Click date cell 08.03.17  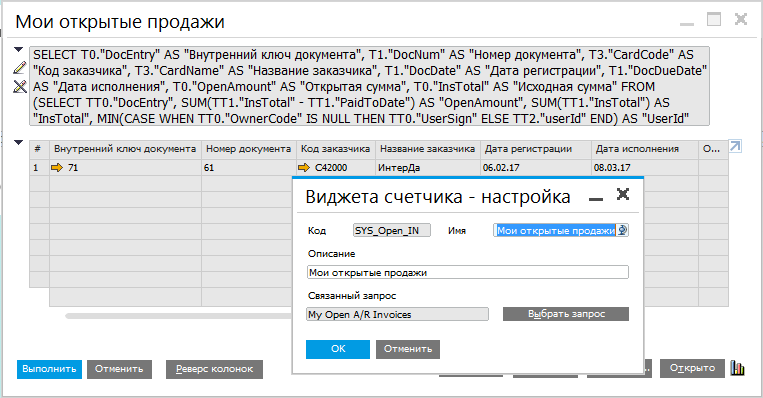pyautogui.click(x=645, y=167)
